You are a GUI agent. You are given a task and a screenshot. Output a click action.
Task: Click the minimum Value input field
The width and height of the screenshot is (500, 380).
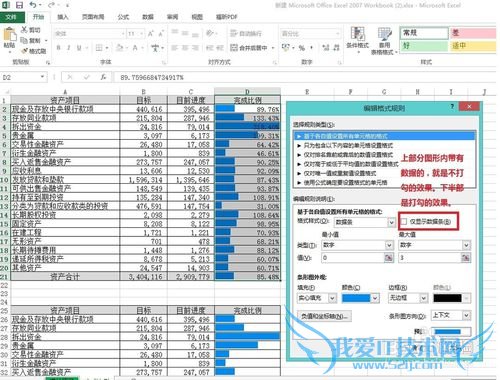click(353, 258)
